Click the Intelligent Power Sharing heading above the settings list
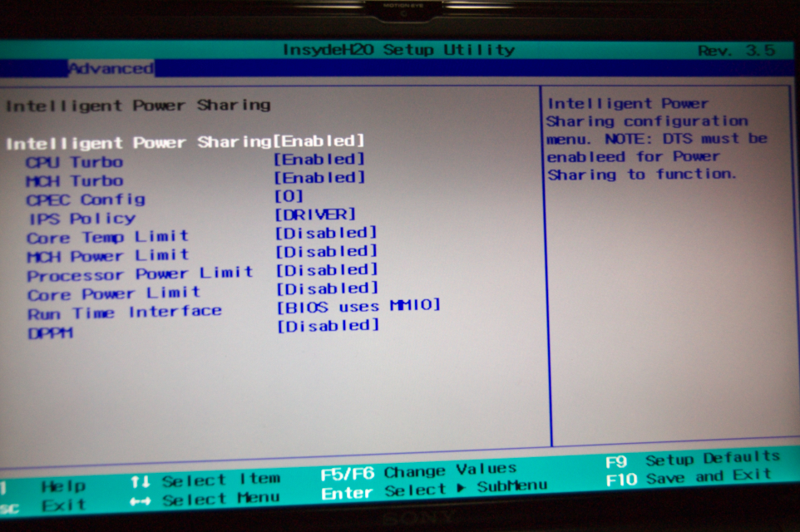This screenshot has width=800, height=532. (x=138, y=105)
